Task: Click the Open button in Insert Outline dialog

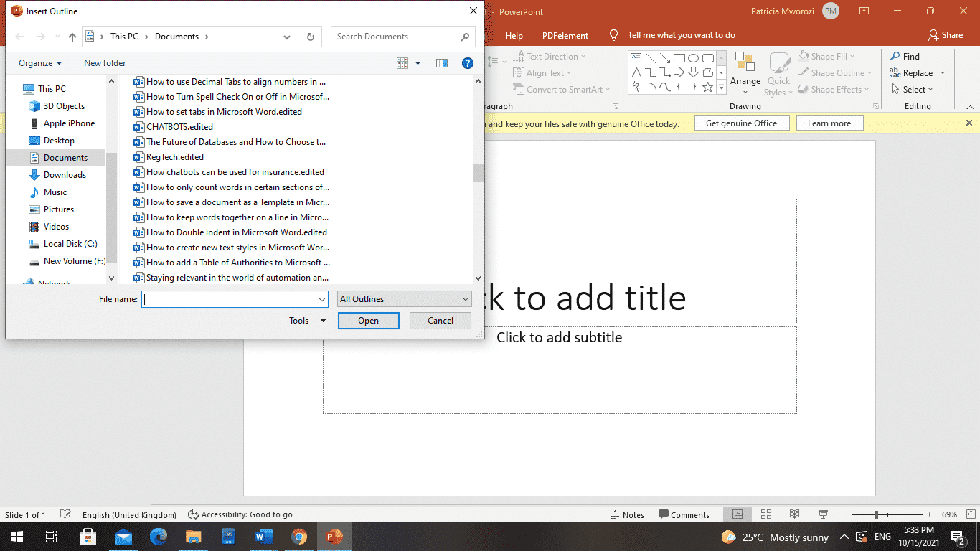Action: 368,321
